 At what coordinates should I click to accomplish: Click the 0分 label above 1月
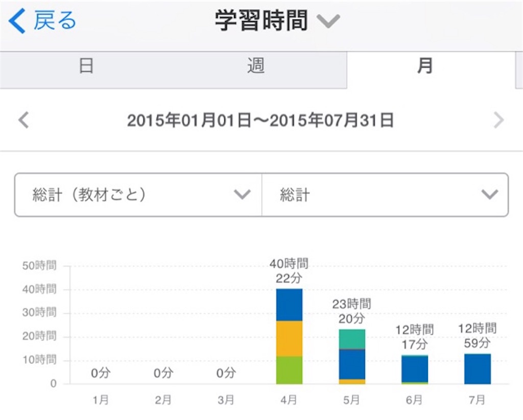101,373
